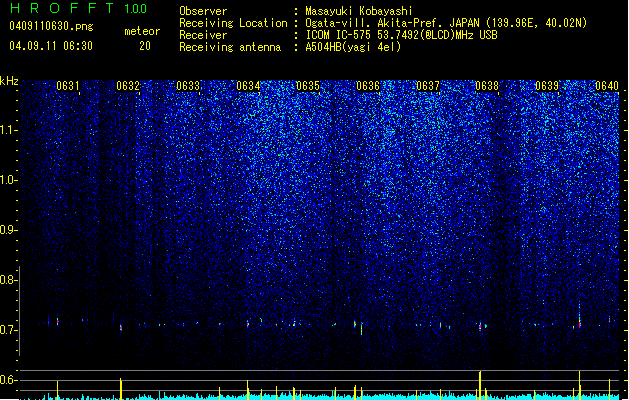This screenshot has height=400, width=629.
Task: Click the 0.9 kHz axis label
Action: click(8, 230)
